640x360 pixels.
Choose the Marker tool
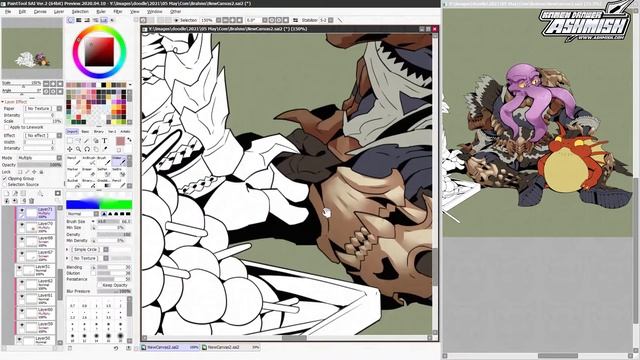point(73,173)
